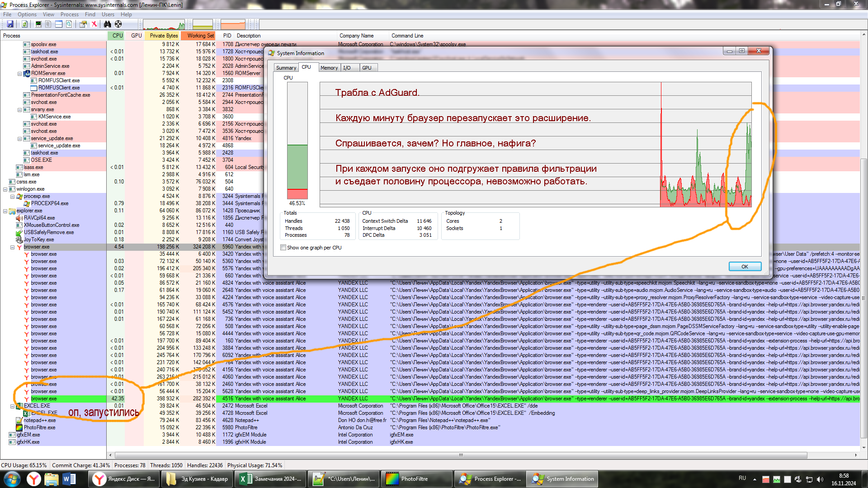Click the PhotoFiltre.exe process icon
The height and width of the screenshot is (488, 868).
point(19,427)
